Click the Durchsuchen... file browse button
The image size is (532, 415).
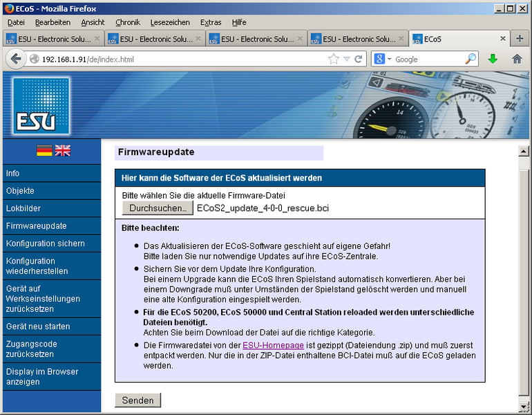[x=158, y=207]
